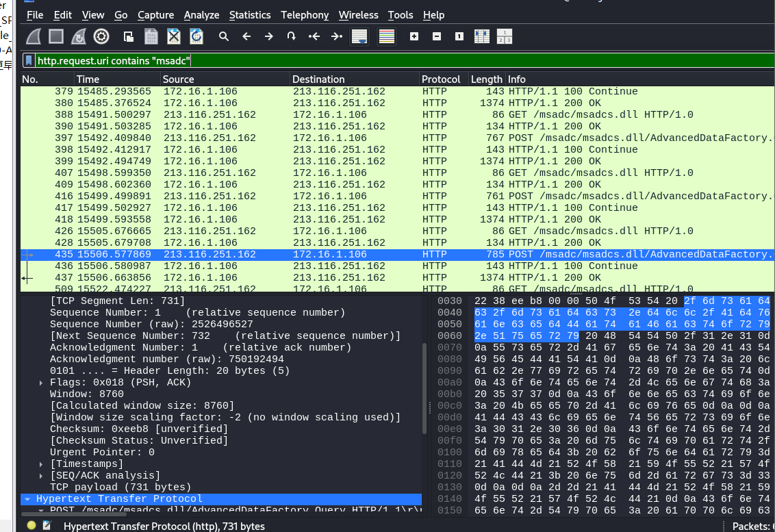Select packet 388 GET /msadc/msadcs.dll
The width and height of the screenshot is (775, 532).
[x=397, y=115]
